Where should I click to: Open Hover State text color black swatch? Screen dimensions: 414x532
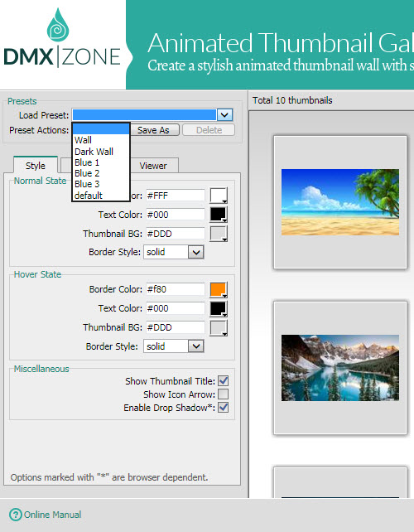pyautogui.click(x=219, y=308)
